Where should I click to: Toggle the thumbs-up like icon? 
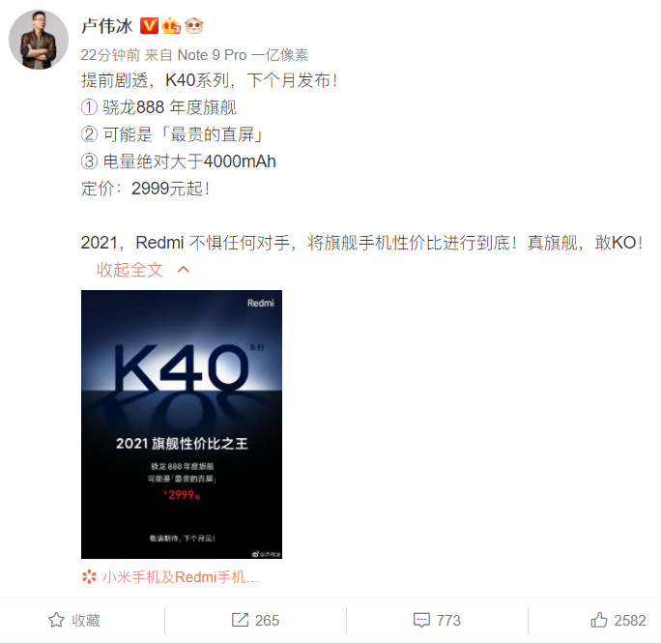click(598, 620)
